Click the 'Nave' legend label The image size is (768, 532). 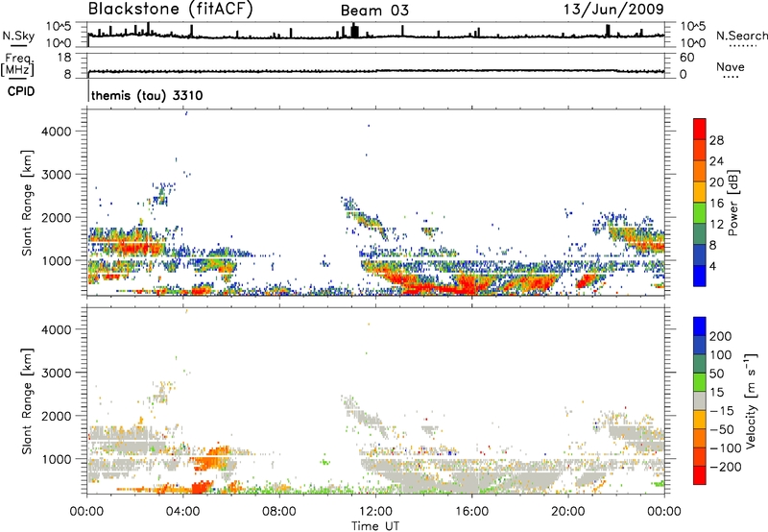(731, 66)
